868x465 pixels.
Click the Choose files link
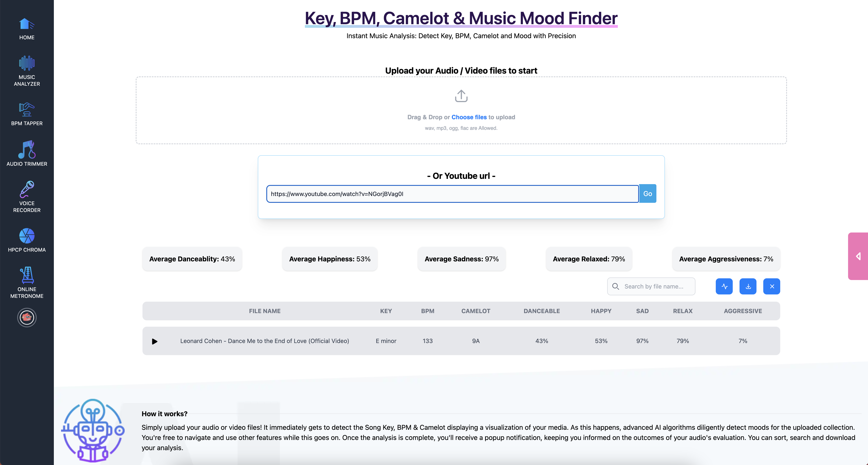469,117
